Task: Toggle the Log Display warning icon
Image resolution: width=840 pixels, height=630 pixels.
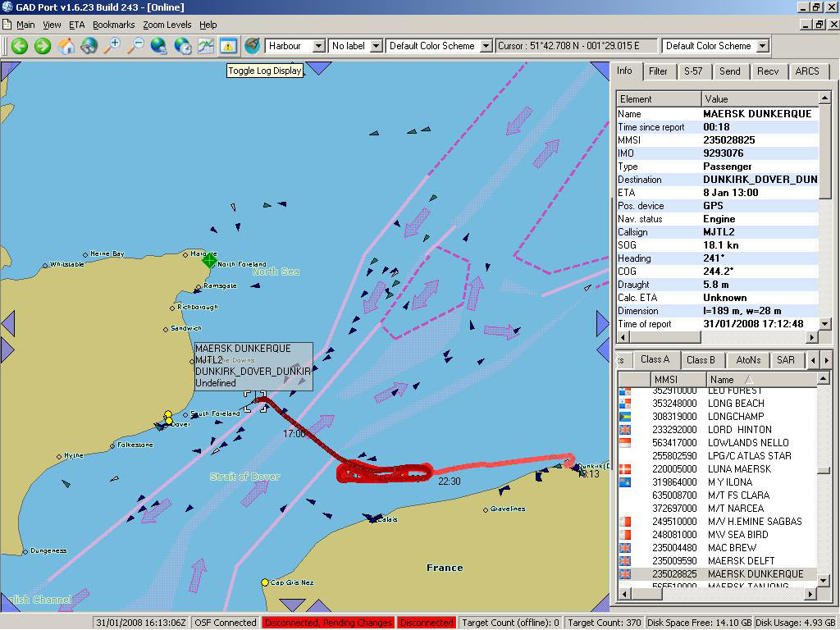Action: tap(229, 46)
